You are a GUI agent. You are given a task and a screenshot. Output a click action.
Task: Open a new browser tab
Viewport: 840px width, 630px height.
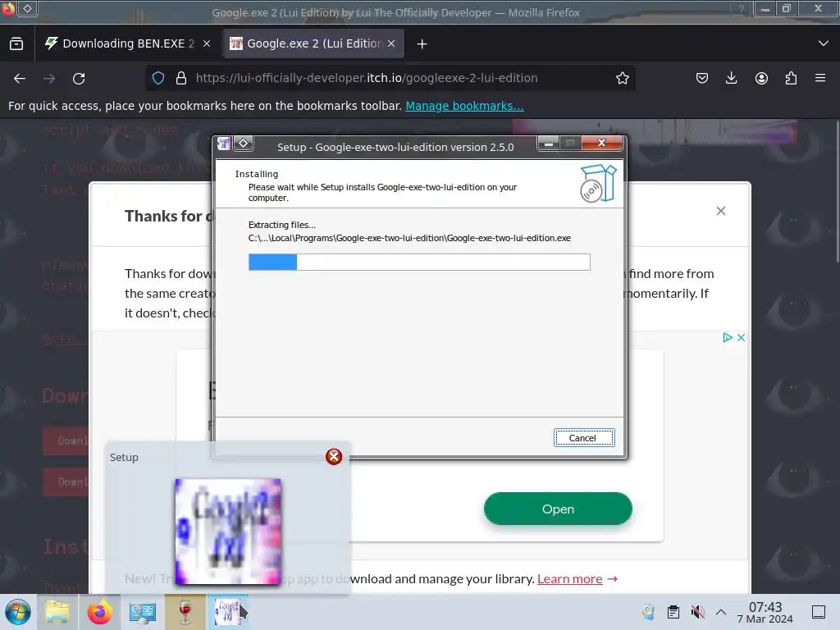[422, 44]
